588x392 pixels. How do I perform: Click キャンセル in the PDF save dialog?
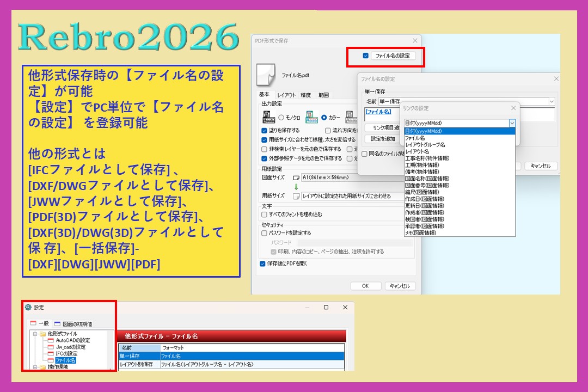[x=400, y=286]
